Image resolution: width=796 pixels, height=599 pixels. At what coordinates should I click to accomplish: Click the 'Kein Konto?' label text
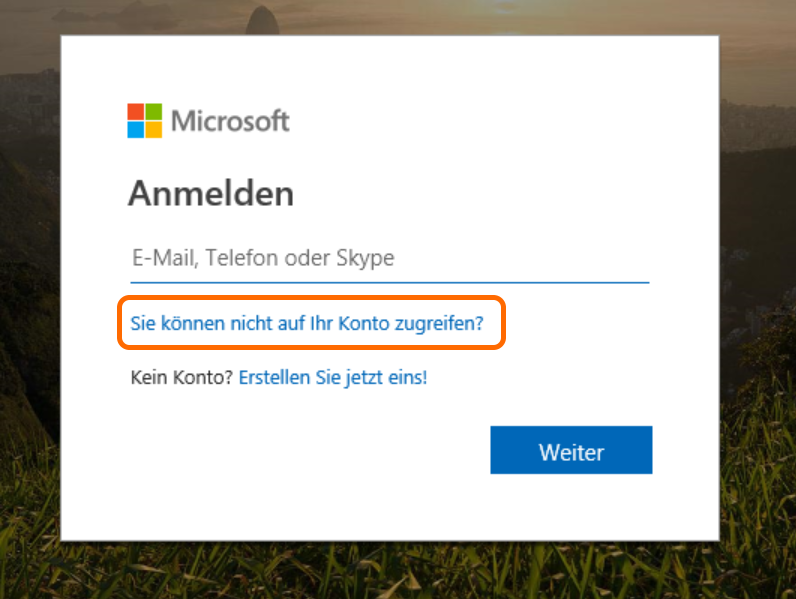[x=181, y=378]
